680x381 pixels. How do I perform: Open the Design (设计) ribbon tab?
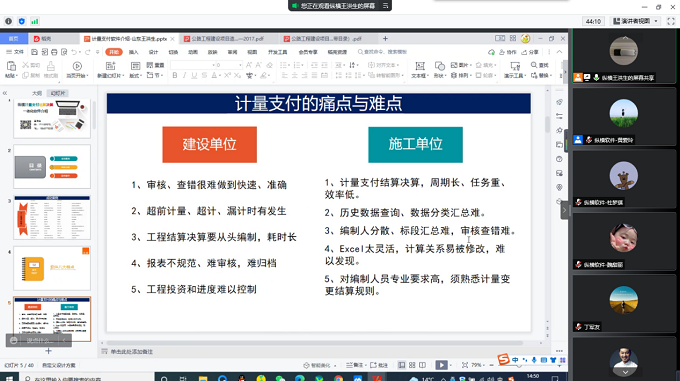coord(154,52)
